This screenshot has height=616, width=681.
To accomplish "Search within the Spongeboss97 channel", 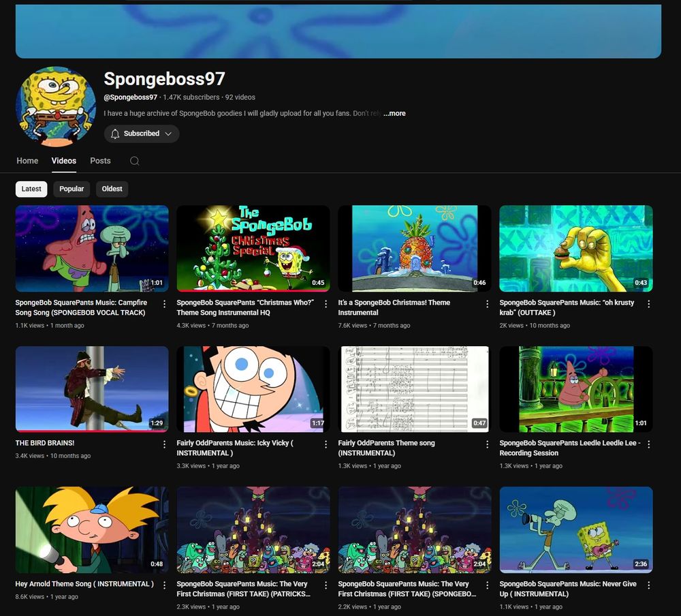I will (135, 161).
